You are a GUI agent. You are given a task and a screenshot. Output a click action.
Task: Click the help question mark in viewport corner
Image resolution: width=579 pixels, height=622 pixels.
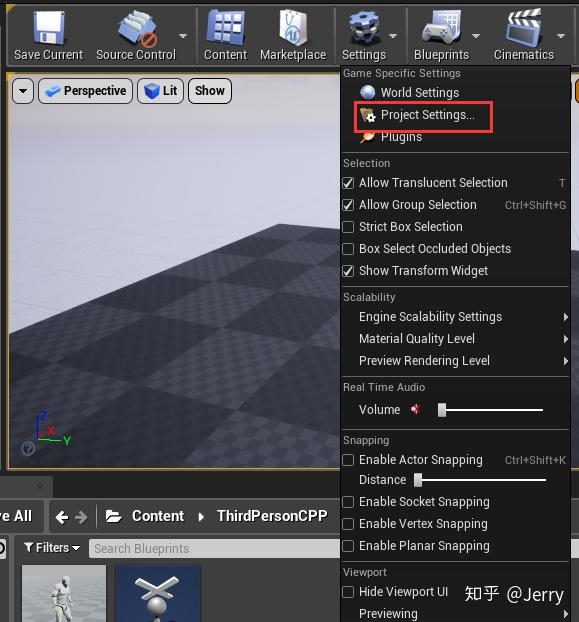coord(28,449)
